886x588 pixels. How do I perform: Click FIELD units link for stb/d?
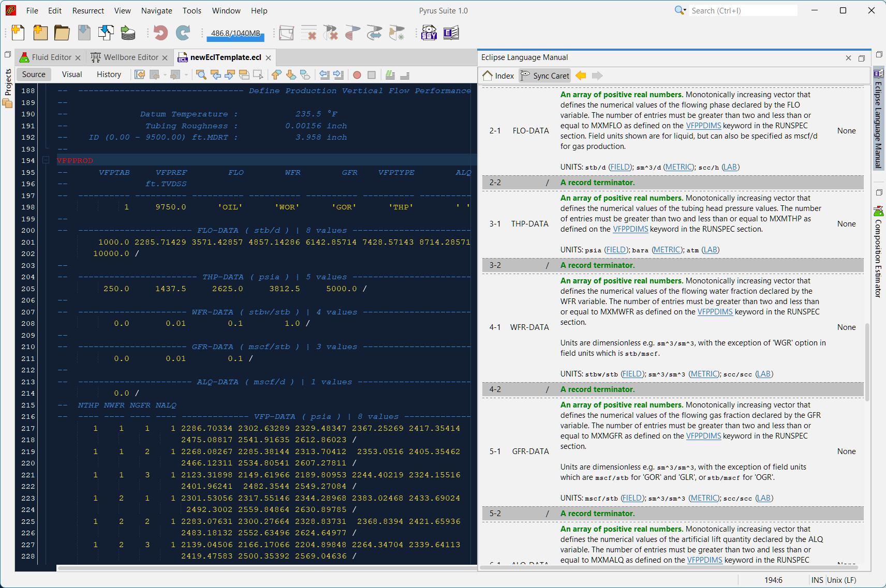point(620,167)
